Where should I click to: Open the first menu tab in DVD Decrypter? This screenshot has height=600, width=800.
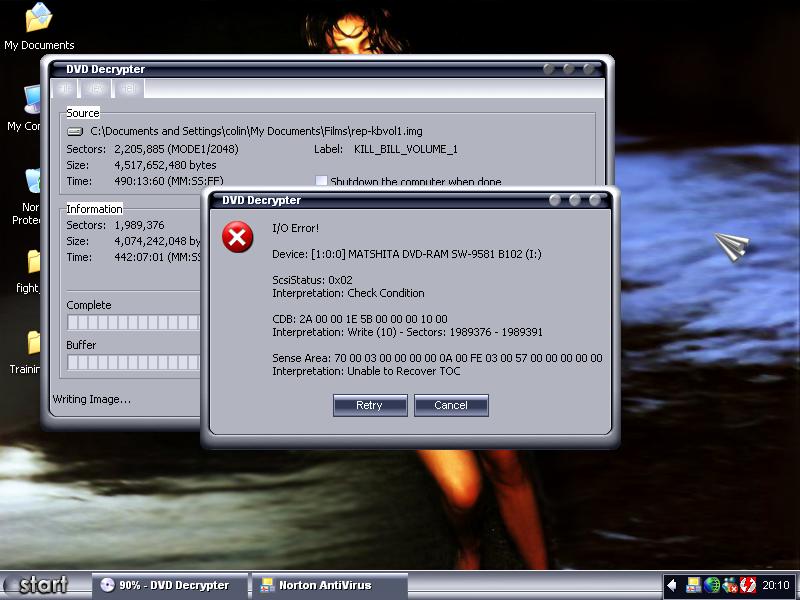tap(65, 89)
